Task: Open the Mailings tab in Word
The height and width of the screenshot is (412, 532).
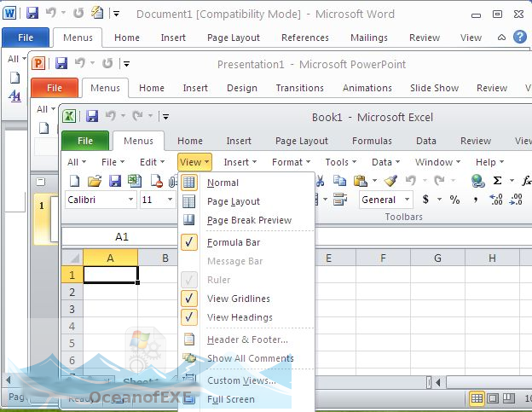Action: tap(369, 38)
